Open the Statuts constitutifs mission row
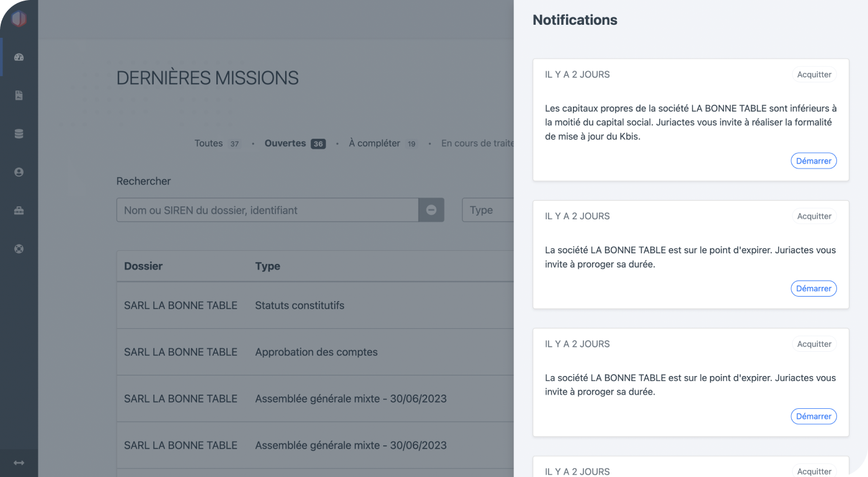Screen dimensions: 868x477 [299, 305]
